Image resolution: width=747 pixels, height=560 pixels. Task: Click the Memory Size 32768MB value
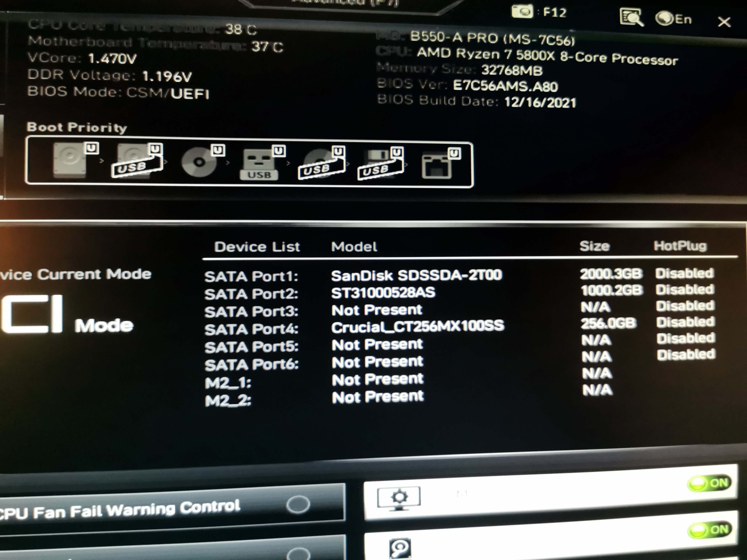click(x=512, y=70)
